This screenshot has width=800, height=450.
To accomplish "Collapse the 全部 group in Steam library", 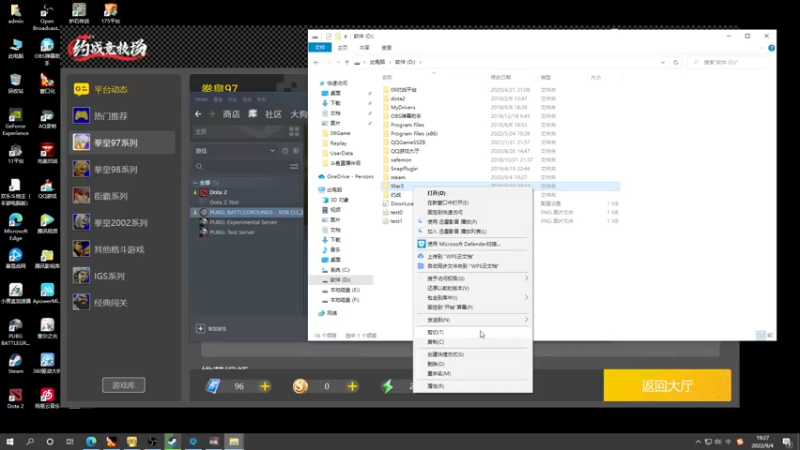I will point(195,182).
